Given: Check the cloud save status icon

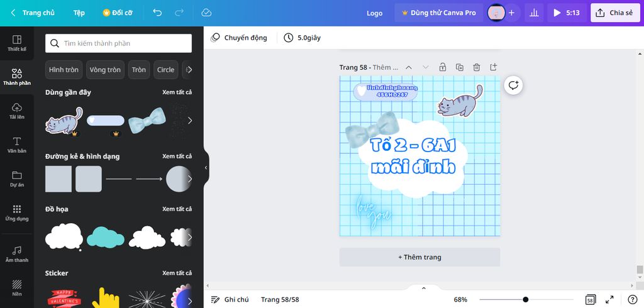Looking at the screenshot, I should pos(206,13).
